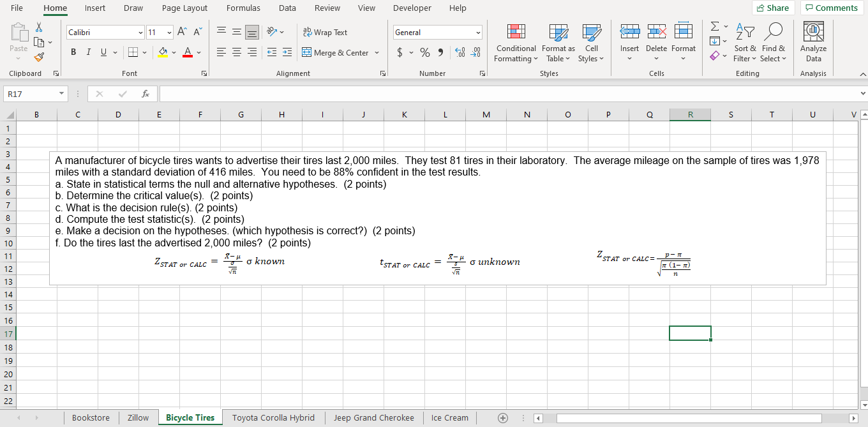Open Conditional Formatting options
Viewport: 868px width, 427px height.
tap(515, 43)
